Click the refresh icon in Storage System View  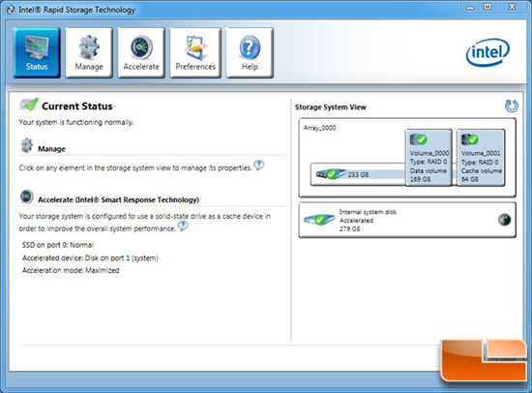click(512, 106)
